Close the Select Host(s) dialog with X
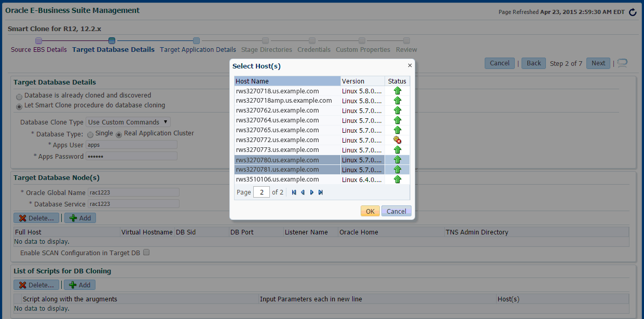This screenshot has height=319, width=644. tap(409, 65)
